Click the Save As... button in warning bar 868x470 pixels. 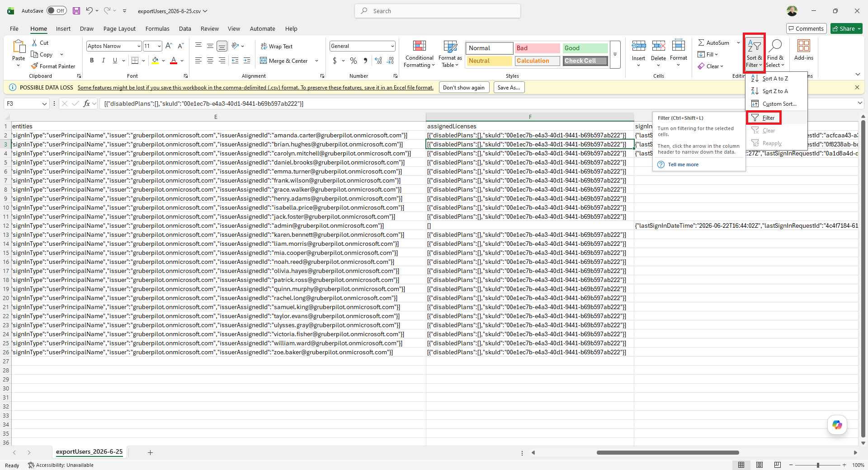pos(509,88)
